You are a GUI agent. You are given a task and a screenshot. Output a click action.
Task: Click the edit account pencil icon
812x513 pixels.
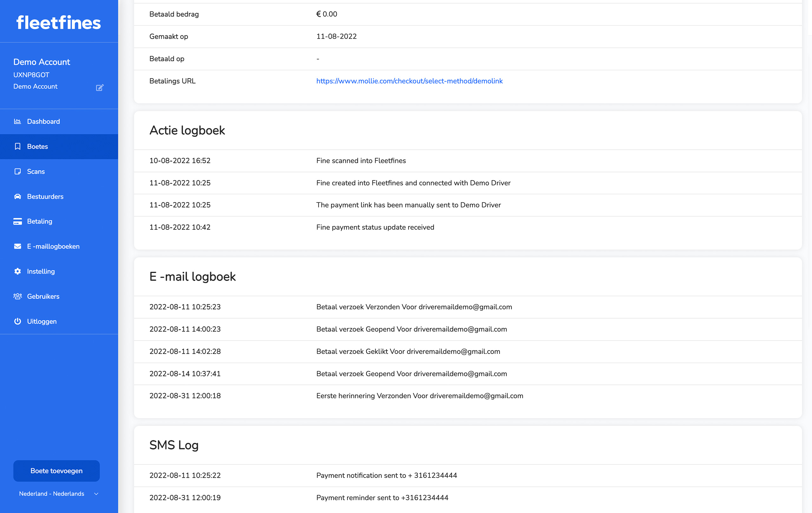click(100, 87)
